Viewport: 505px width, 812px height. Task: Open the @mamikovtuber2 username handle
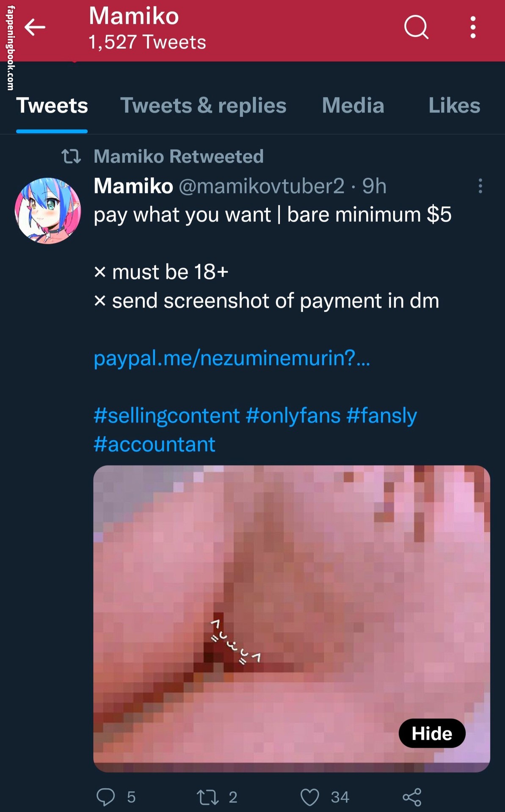262,186
